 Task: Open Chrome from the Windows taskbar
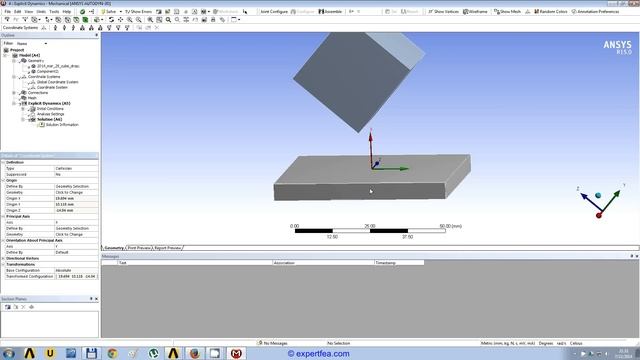pyautogui.click(x=112, y=353)
